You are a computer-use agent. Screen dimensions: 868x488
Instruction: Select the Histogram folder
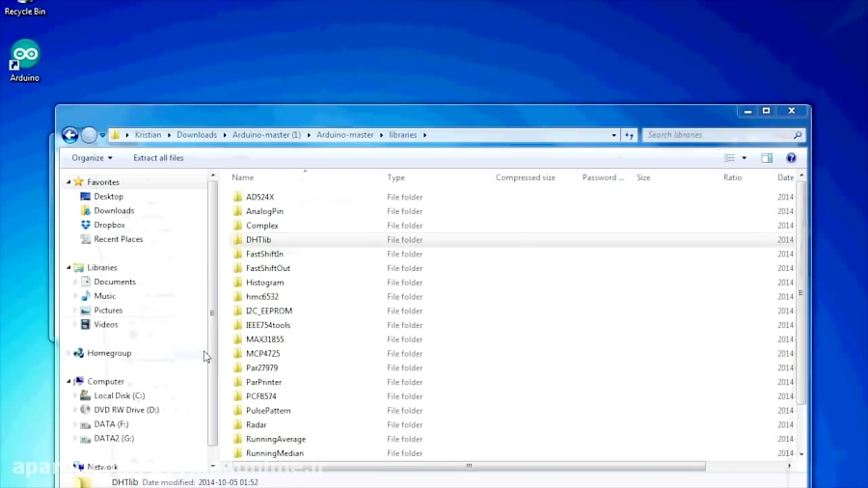264,283
